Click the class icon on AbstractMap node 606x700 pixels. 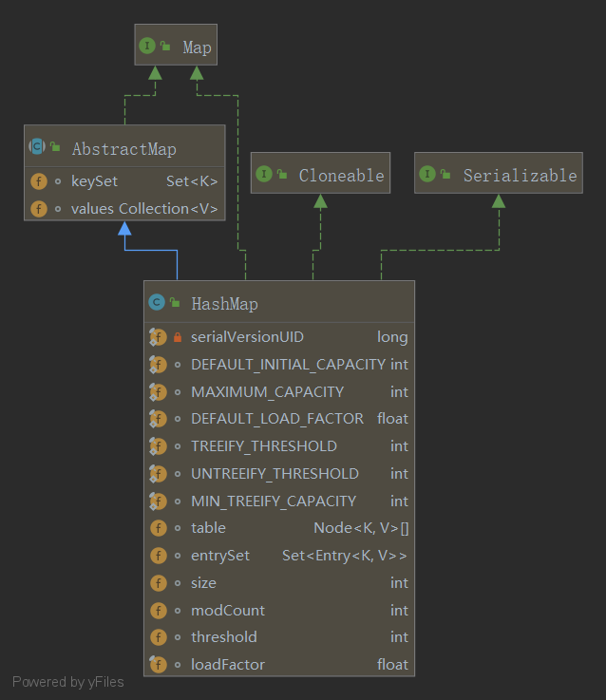click(37, 147)
